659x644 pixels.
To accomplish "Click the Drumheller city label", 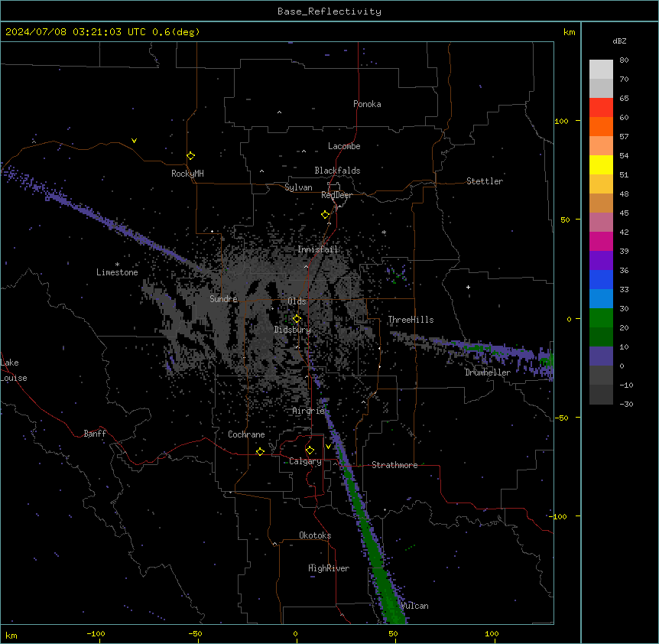I will click(x=488, y=372).
